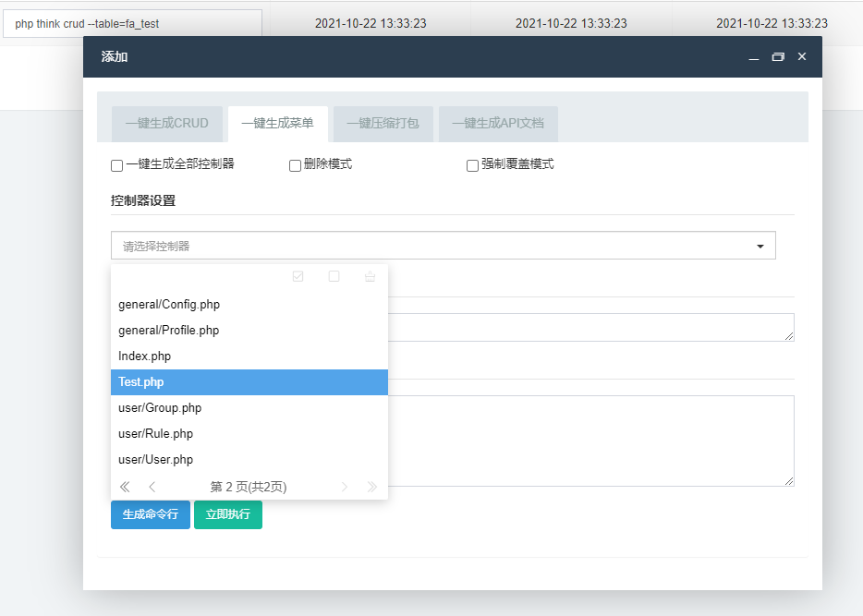Viewport: 863px width, 616px height.
Task: Go to previous page with the ‹ arrow
Action: tap(152, 487)
